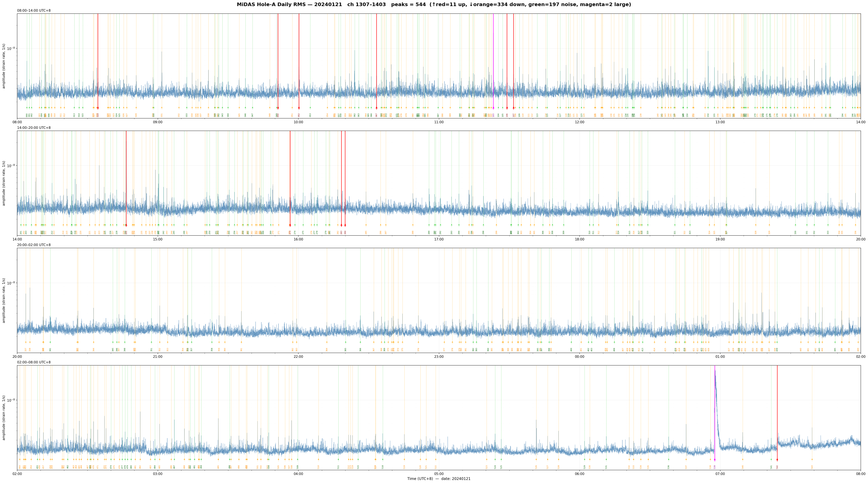
Task: Click the amplitude y-axis label of the 08:00–14:00 panel
Action: click(4, 66)
